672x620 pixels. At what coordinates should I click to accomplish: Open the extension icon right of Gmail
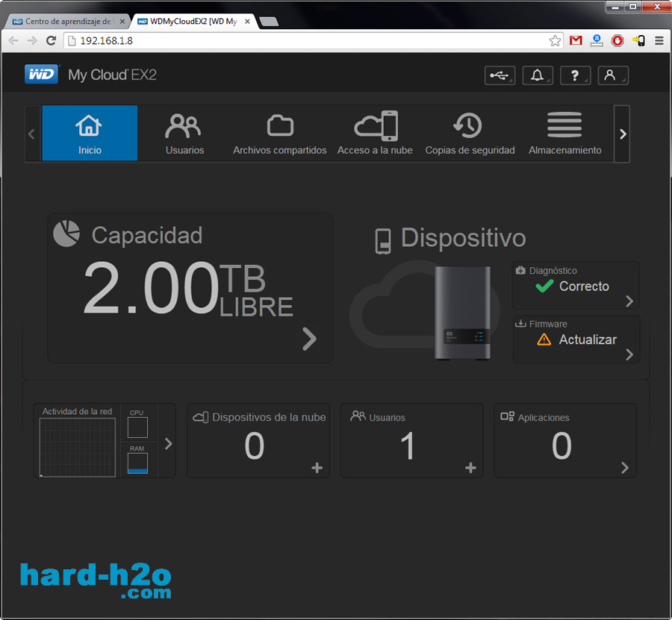(x=597, y=41)
